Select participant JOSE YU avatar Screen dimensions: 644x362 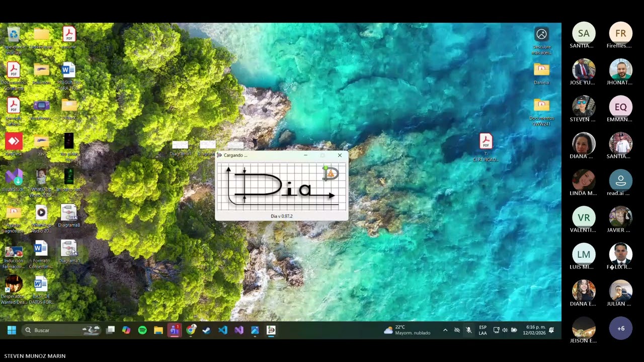click(x=584, y=70)
